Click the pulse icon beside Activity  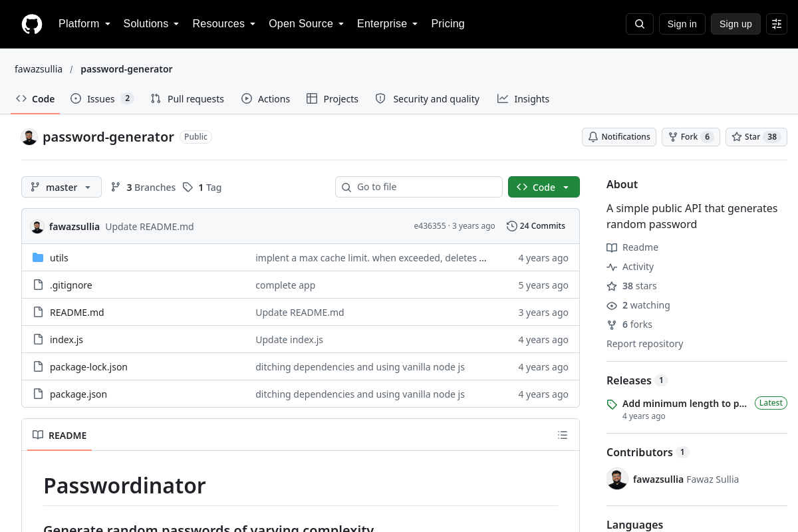point(612,267)
